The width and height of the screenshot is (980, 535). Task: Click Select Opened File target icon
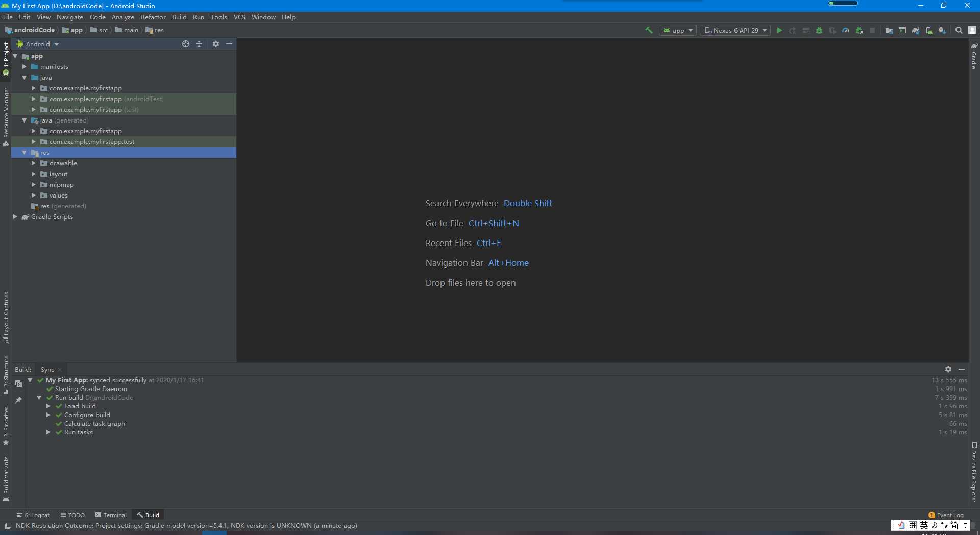click(x=186, y=44)
